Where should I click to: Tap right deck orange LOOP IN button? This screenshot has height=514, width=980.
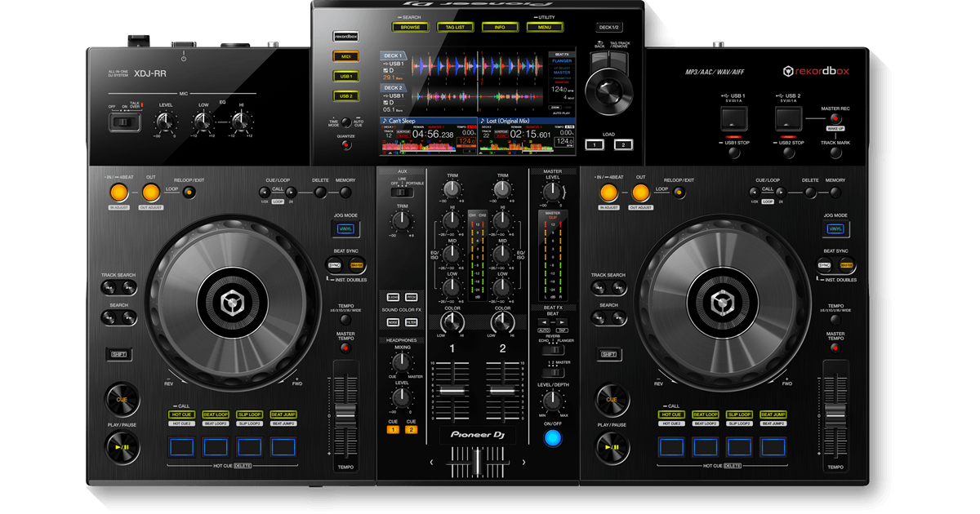609,193
